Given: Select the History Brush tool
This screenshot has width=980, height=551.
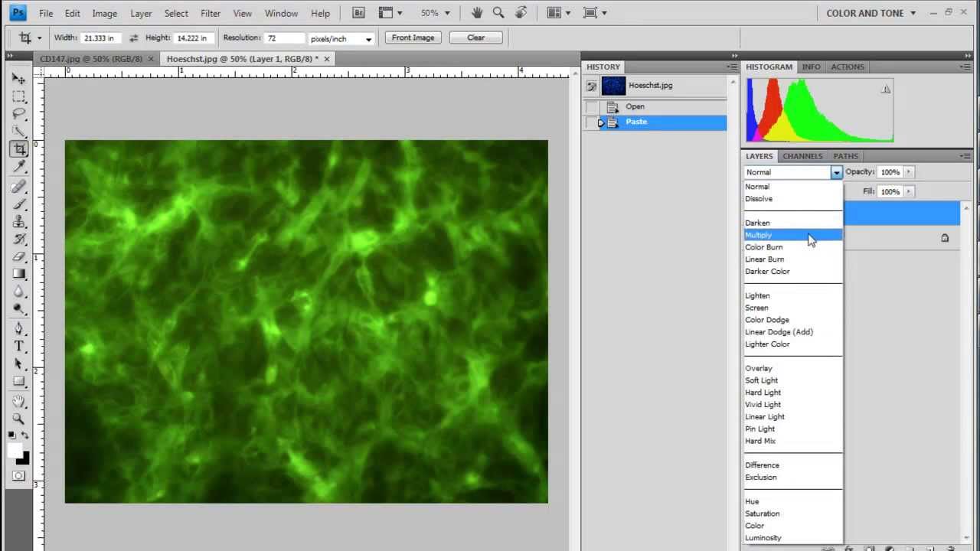Looking at the screenshot, I should click(x=19, y=240).
